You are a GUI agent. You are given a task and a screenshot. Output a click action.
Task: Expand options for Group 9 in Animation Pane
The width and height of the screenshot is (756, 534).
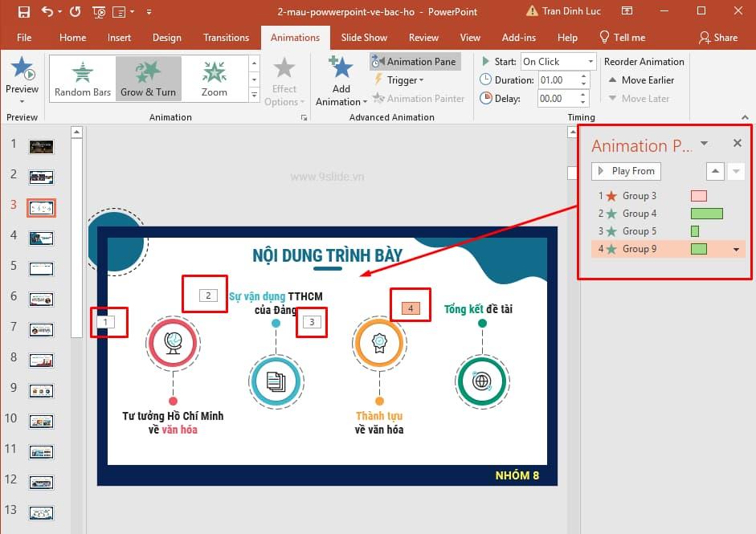click(736, 249)
